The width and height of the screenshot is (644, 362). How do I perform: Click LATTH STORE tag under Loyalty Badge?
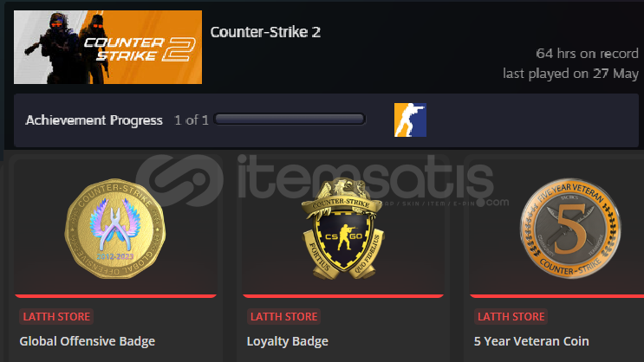(x=283, y=316)
